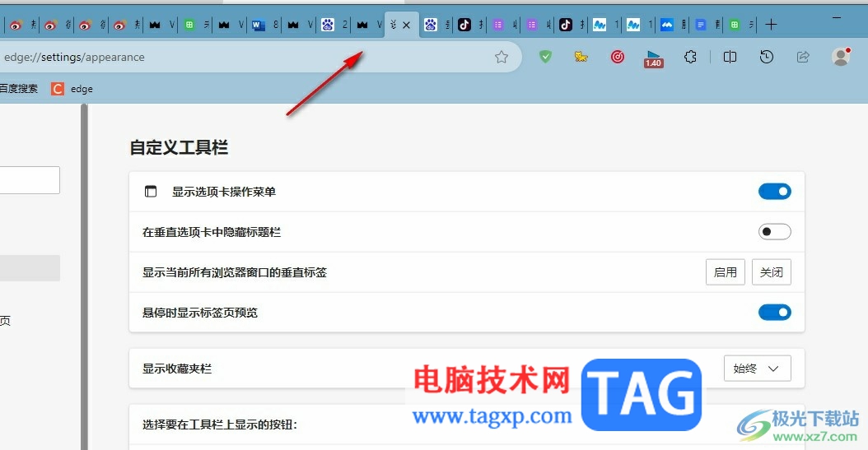Click the settings sidebar vertical scrollbar
This screenshot has height=450, width=868.
pos(84,276)
